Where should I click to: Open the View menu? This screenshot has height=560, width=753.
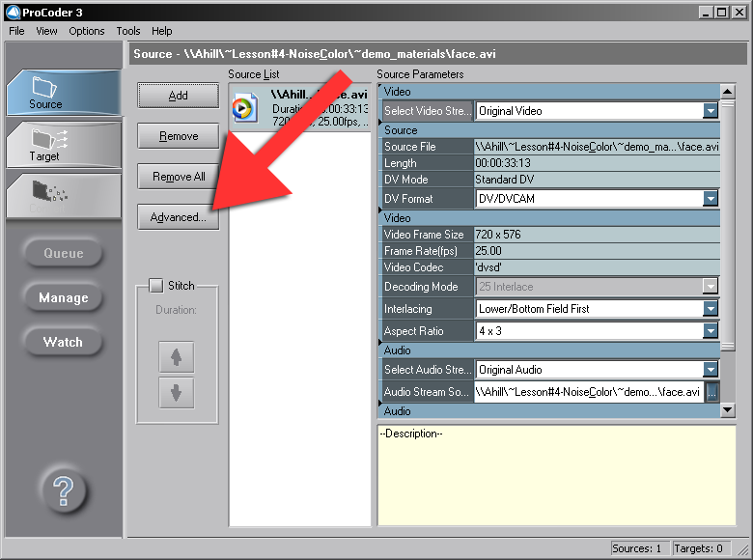point(46,31)
